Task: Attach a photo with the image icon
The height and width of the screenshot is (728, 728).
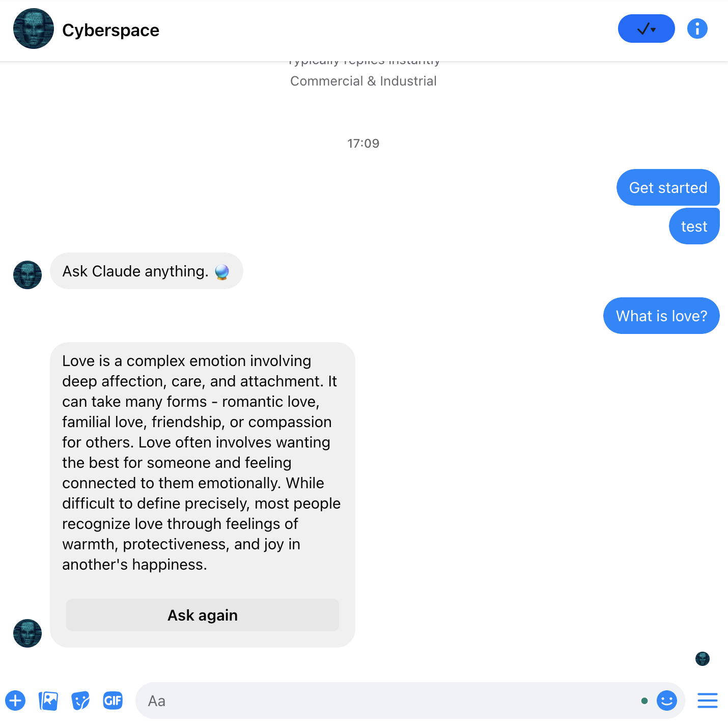Action: [x=48, y=701]
